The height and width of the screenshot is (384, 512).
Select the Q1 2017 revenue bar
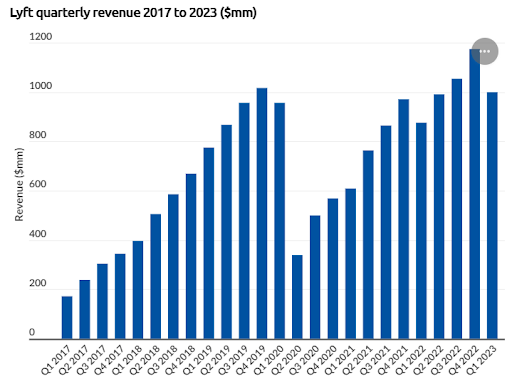pyautogui.click(x=67, y=318)
